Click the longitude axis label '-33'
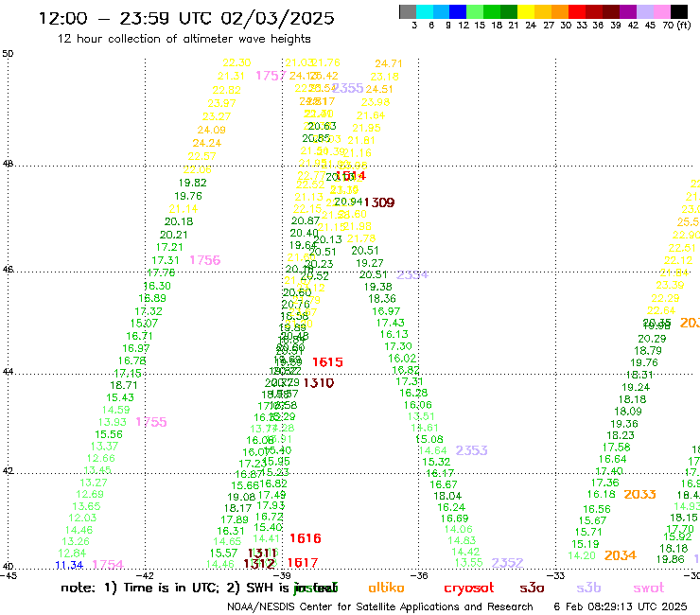Viewport: 700px width, 615px height. point(556,575)
